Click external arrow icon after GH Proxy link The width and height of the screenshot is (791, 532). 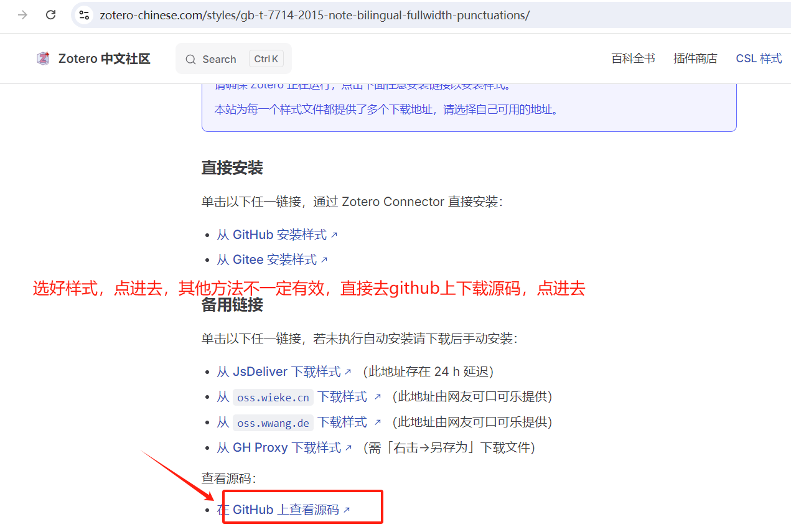pos(349,448)
